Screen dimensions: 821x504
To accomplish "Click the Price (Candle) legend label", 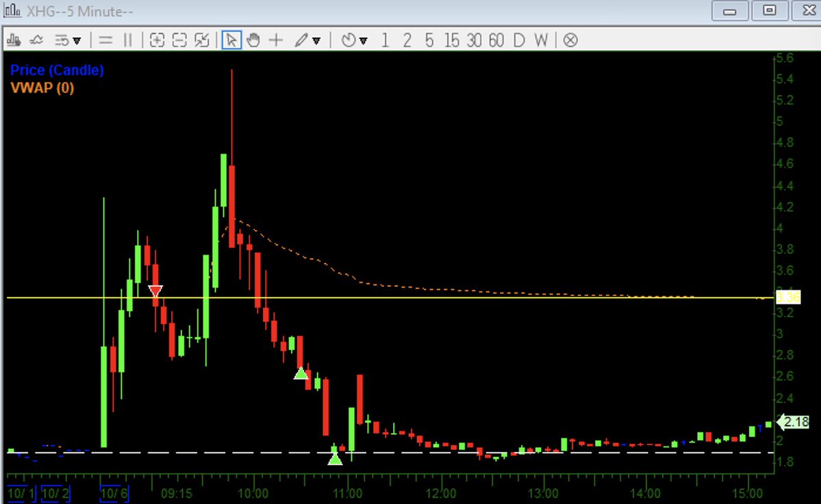I will pos(57,70).
